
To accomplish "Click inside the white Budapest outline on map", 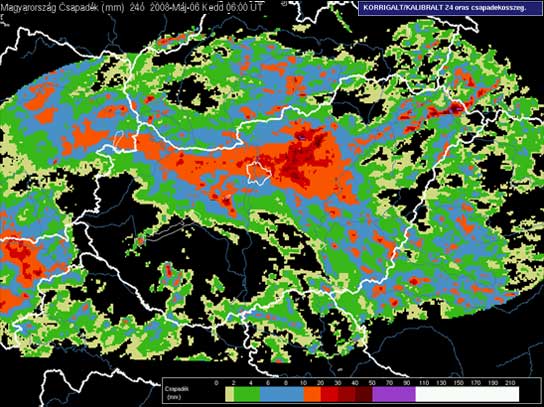I will (x=258, y=173).
